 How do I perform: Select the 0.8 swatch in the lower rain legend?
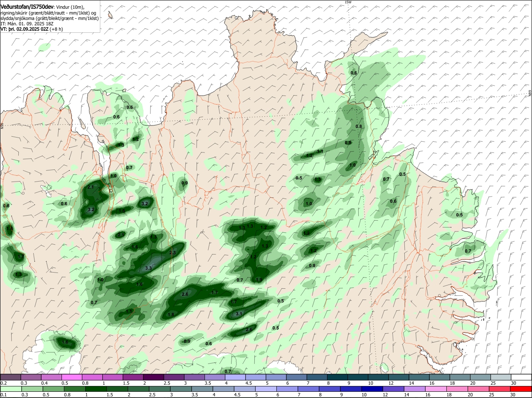pos(74,389)
